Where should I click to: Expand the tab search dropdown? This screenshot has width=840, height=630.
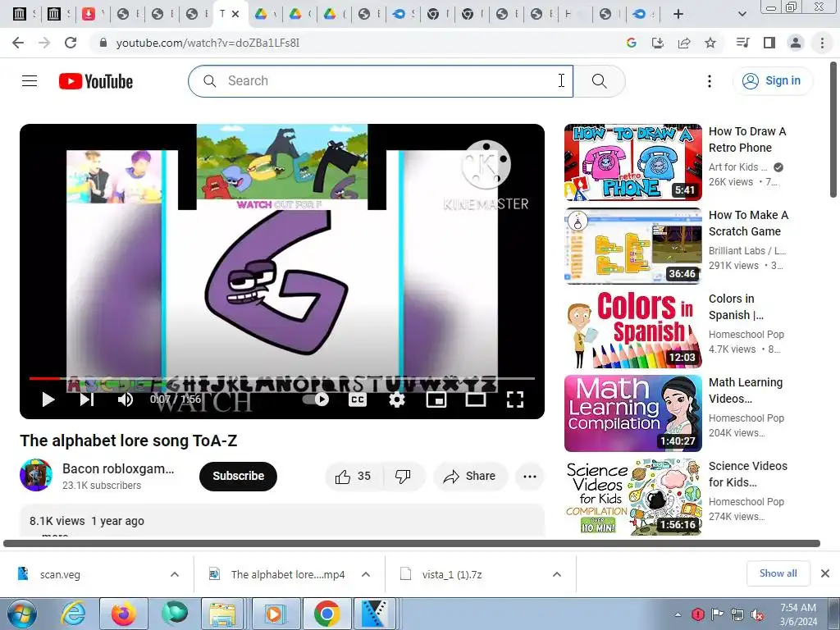742,14
